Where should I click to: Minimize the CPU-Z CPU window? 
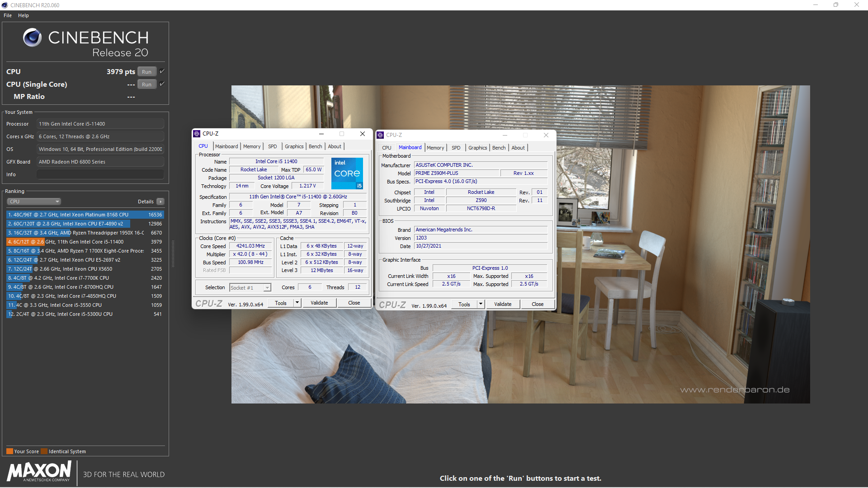[321, 134]
